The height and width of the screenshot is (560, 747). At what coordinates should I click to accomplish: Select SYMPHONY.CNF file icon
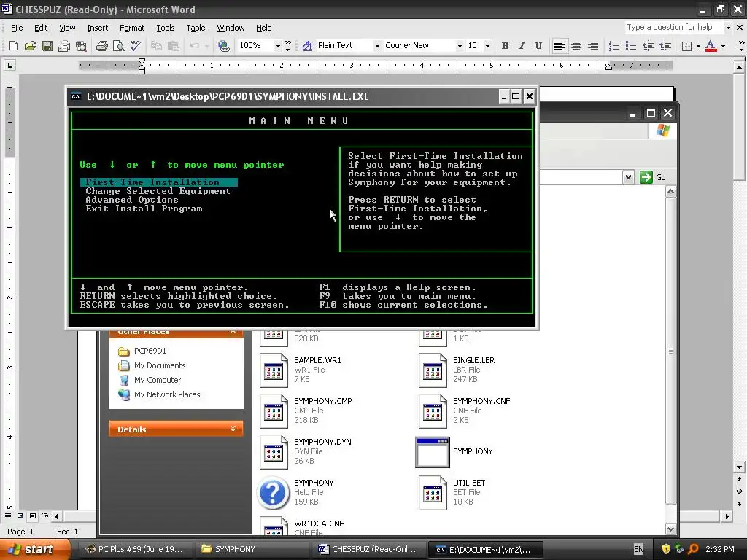tap(433, 411)
